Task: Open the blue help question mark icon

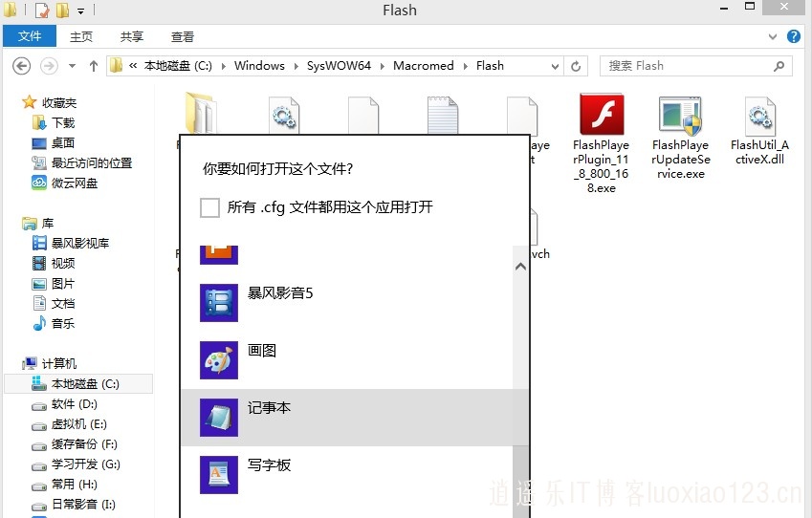Action: pyautogui.click(x=793, y=36)
